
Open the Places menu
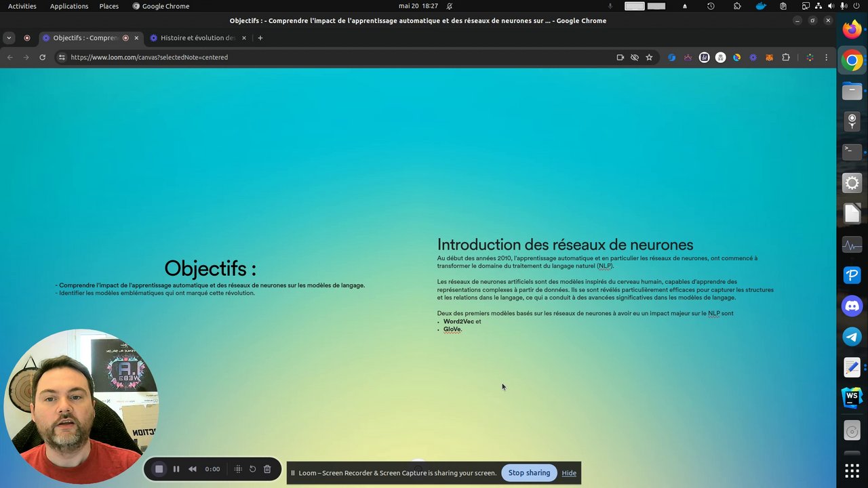[108, 6]
